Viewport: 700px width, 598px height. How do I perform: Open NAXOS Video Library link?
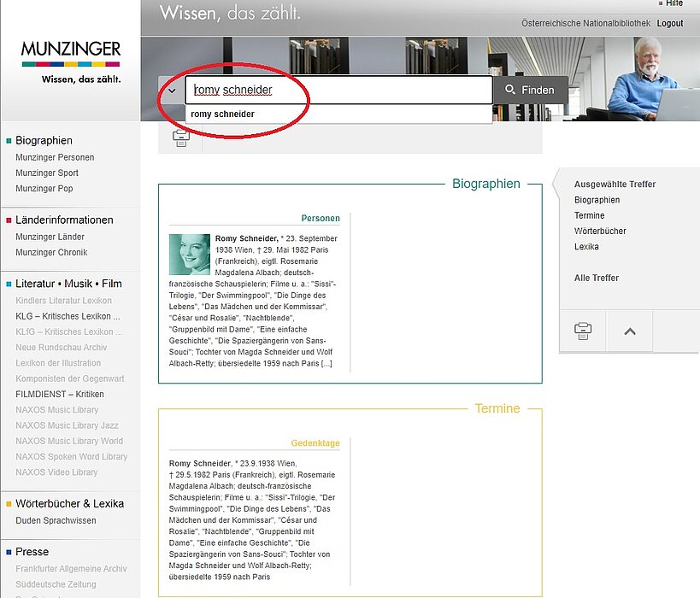pyautogui.click(x=56, y=472)
